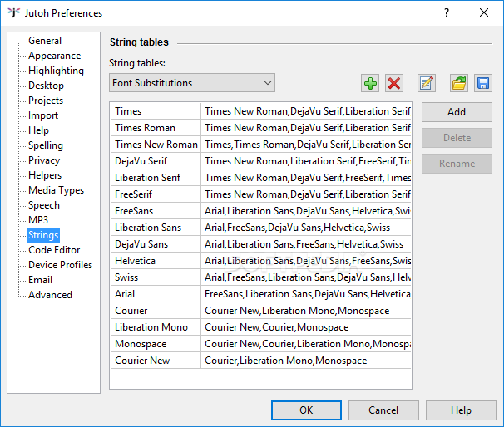The width and height of the screenshot is (504, 427).
Task: Select the "Liberation Serif" row name
Action: click(x=156, y=178)
